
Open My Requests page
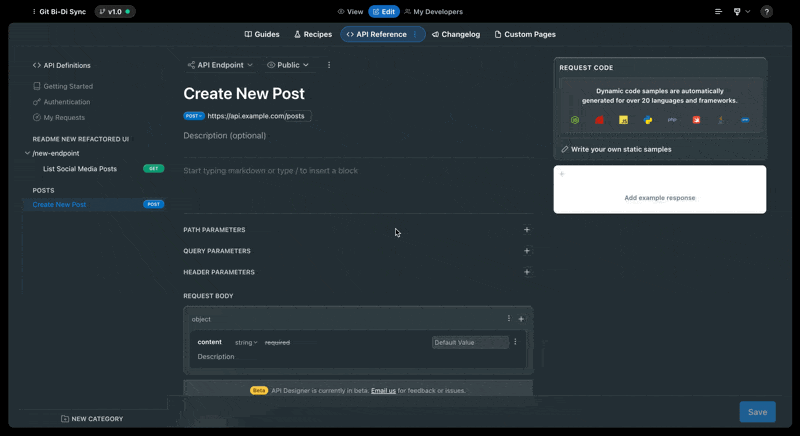tap(59, 117)
